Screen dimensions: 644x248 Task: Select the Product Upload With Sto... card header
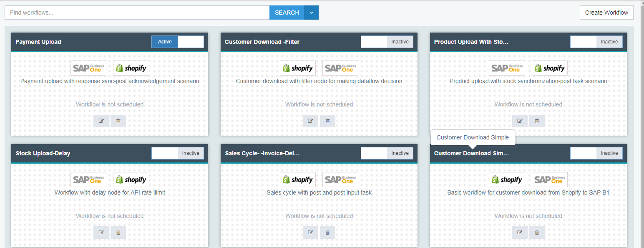[471, 42]
